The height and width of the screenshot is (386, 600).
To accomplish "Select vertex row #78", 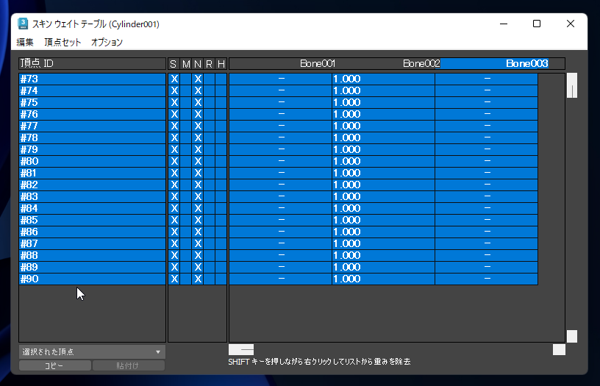I will [92, 138].
